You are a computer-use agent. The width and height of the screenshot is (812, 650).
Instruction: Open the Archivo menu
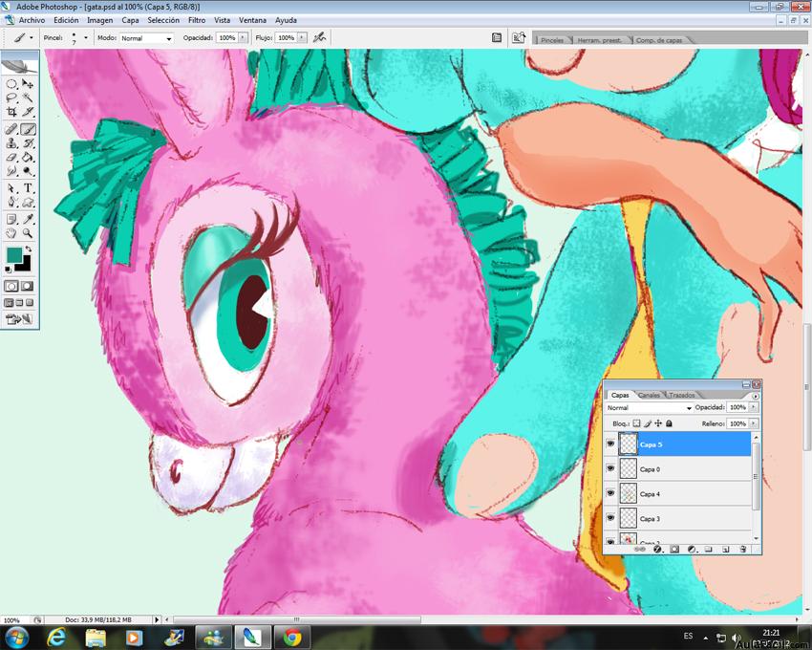click(x=32, y=20)
